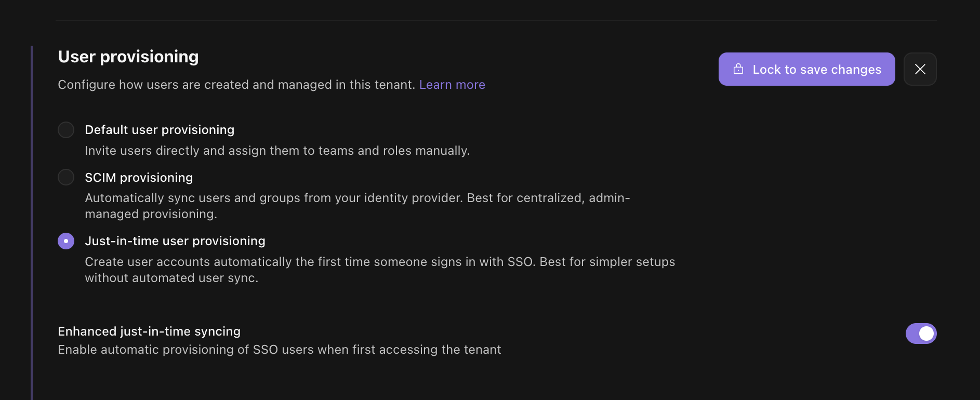Dismiss editing with the X icon
The image size is (980, 400).
pos(920,69)
